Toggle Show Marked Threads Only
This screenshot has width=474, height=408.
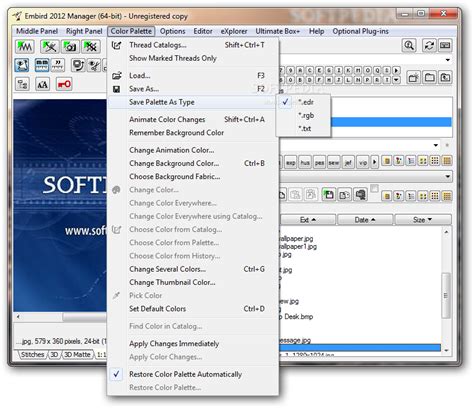193,58
